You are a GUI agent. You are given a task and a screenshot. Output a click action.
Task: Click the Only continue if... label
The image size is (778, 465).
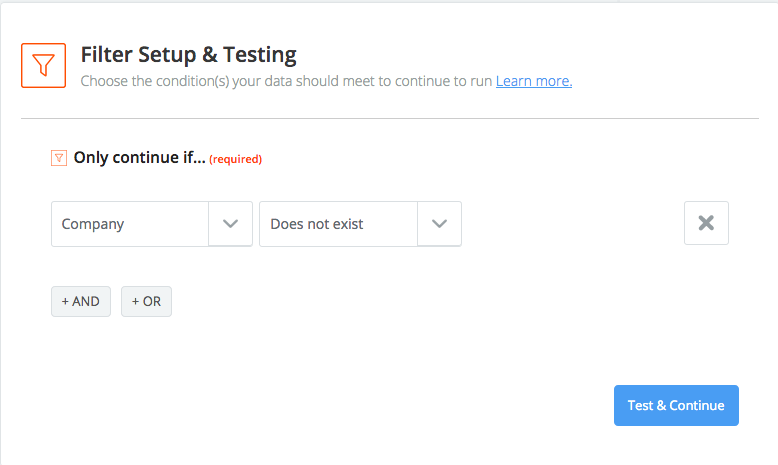tap(139, 158)
